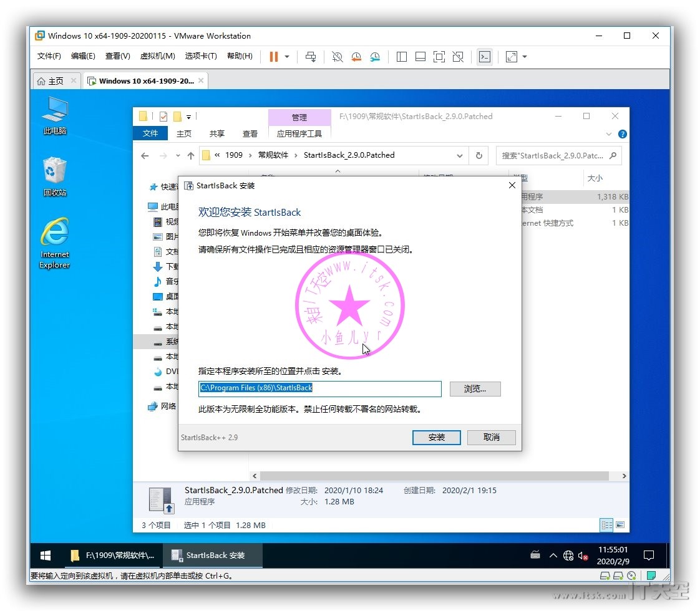Go up one folder level in Explorer
Screen dimensions: 700x611
click(191, 156)
